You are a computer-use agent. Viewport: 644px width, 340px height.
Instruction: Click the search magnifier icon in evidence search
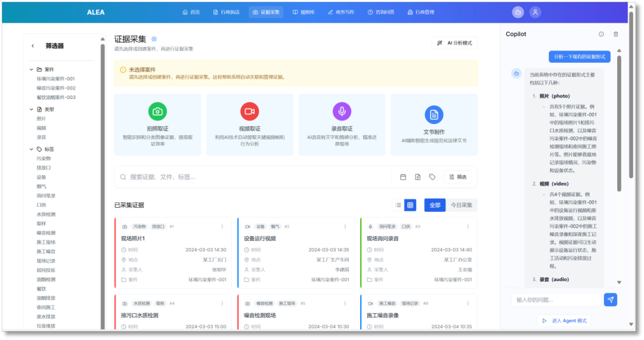coord(123,177)
